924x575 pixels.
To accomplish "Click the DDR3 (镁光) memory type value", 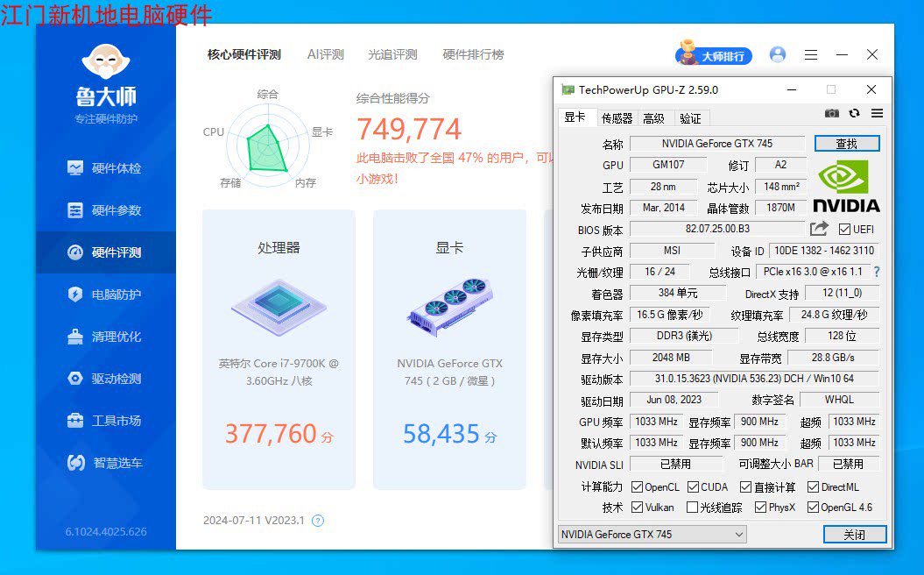I will pyautogui.click(x=683, y=337).
